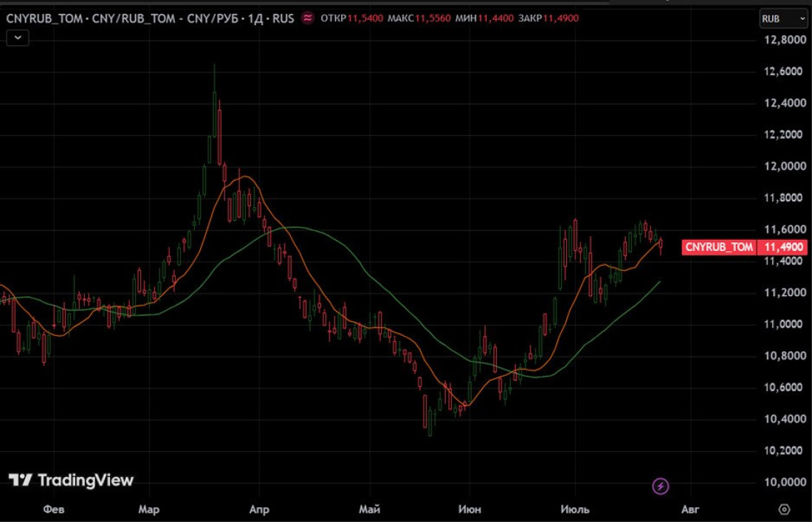Click the Фев label on time axis
The image size is (812, 522).
54,509
